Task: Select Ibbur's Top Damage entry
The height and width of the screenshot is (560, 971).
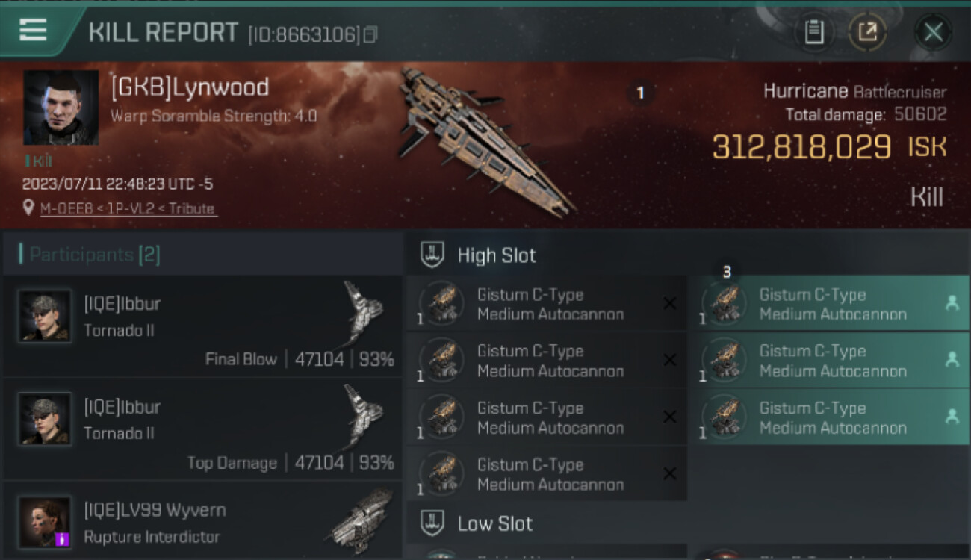Action: coord(202,429)
